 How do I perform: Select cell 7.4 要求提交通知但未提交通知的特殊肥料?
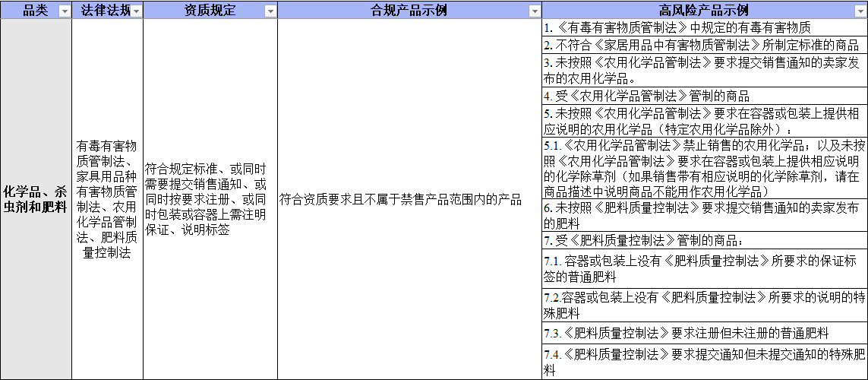point(705,361)
